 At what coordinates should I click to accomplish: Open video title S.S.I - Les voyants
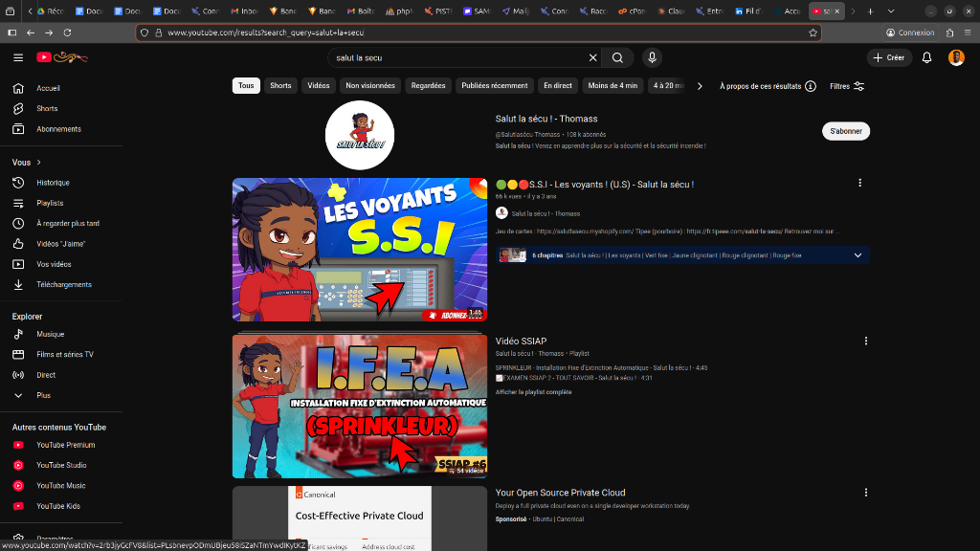(x=594, y=185)
